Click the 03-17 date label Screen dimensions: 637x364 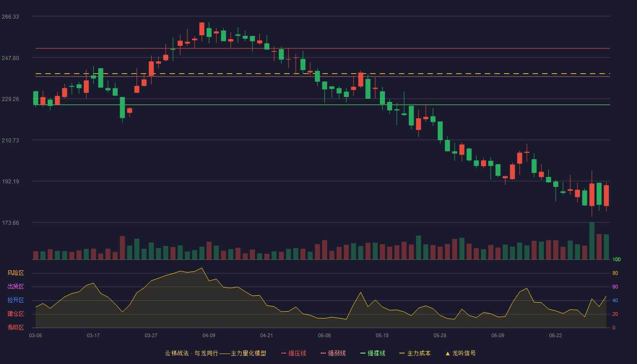93,335
